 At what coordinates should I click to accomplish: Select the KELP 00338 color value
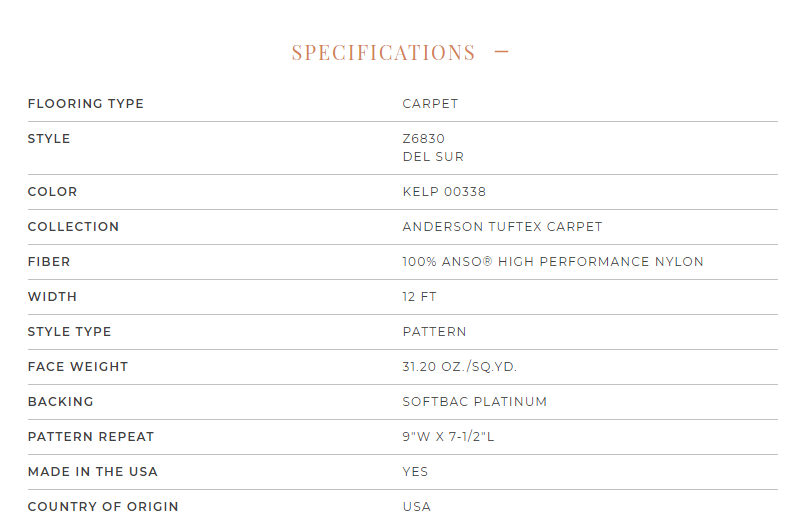point(444,192)
